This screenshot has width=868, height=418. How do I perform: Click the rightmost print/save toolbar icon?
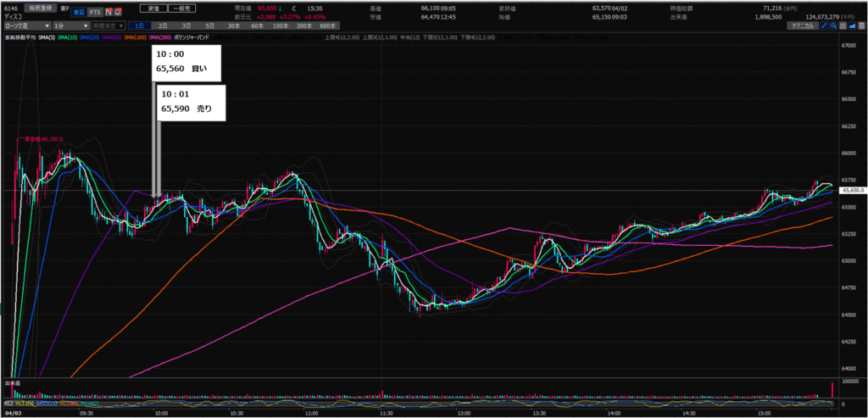pos(860,26)
